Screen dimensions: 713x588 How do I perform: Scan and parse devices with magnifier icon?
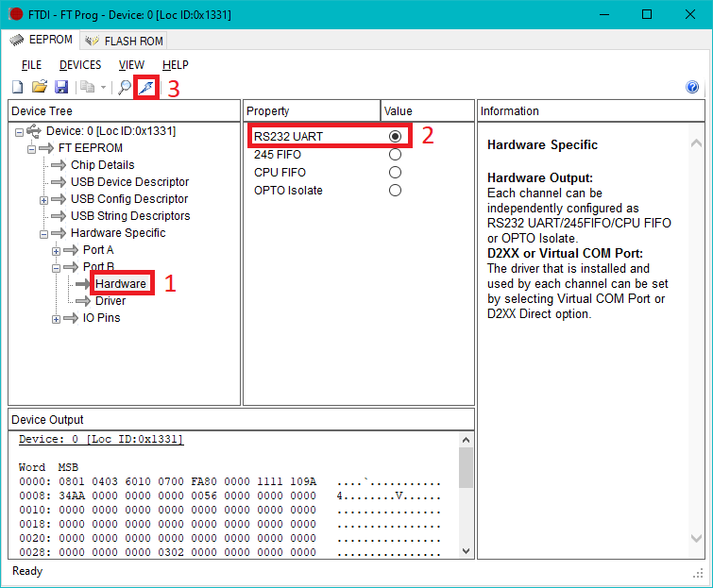click(x=124, y=87)
